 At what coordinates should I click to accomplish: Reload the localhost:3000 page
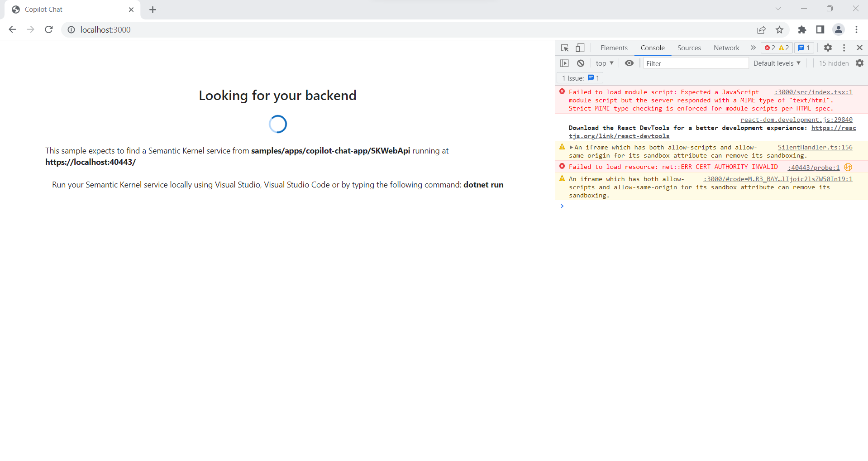pyautogui.click(x=49, y=29)
